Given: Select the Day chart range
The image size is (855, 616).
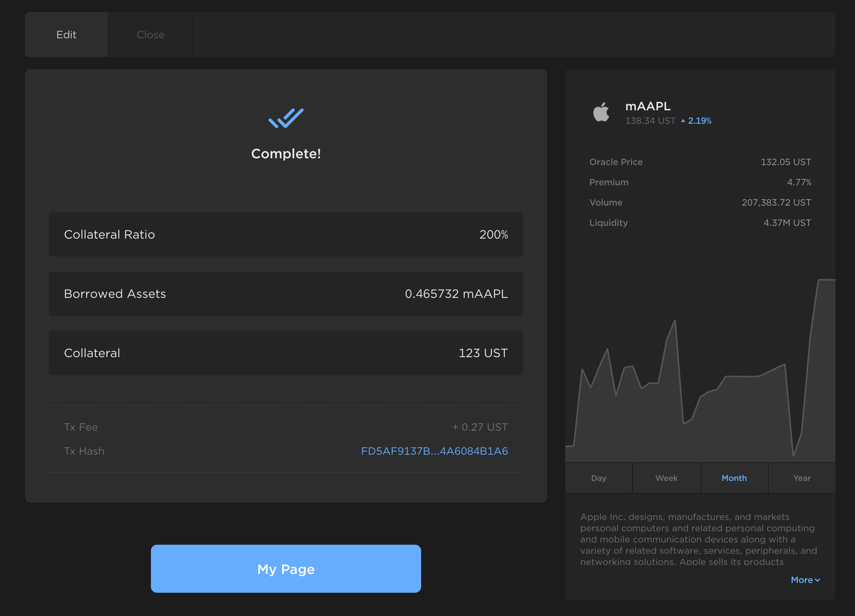Looking at the screenshot, I should tap(599, 478).
